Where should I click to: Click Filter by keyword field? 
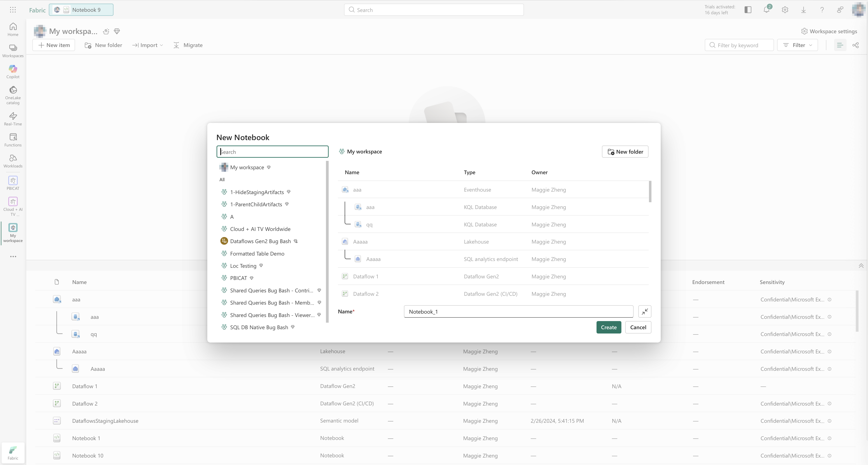point(739,45)
